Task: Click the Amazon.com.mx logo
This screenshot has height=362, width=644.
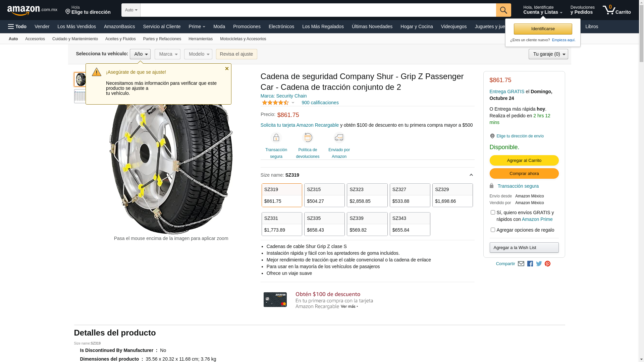Action: [32, 10]
